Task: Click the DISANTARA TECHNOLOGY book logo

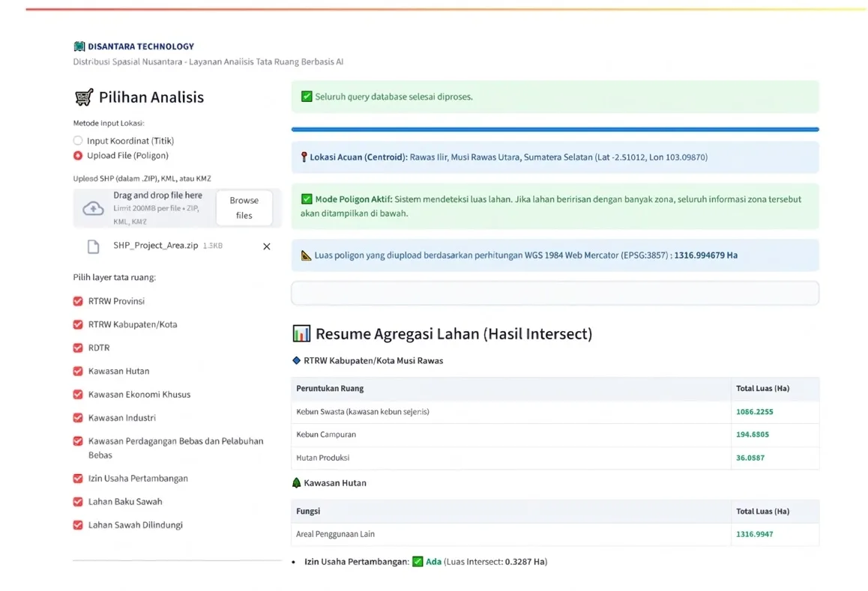Action: click(78, 46)
